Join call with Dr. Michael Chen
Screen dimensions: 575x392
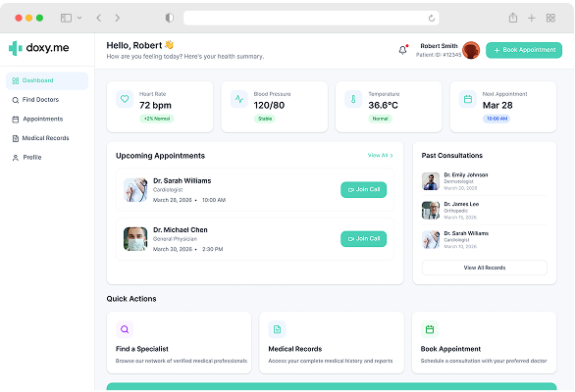click(363, 239)
